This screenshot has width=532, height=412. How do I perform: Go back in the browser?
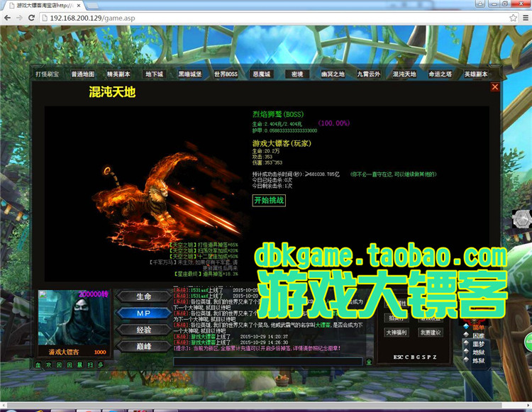[x=8, y=18]
